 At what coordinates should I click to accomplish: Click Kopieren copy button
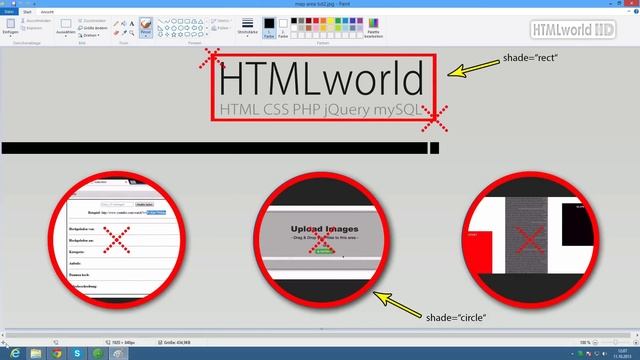pos(31,28)
